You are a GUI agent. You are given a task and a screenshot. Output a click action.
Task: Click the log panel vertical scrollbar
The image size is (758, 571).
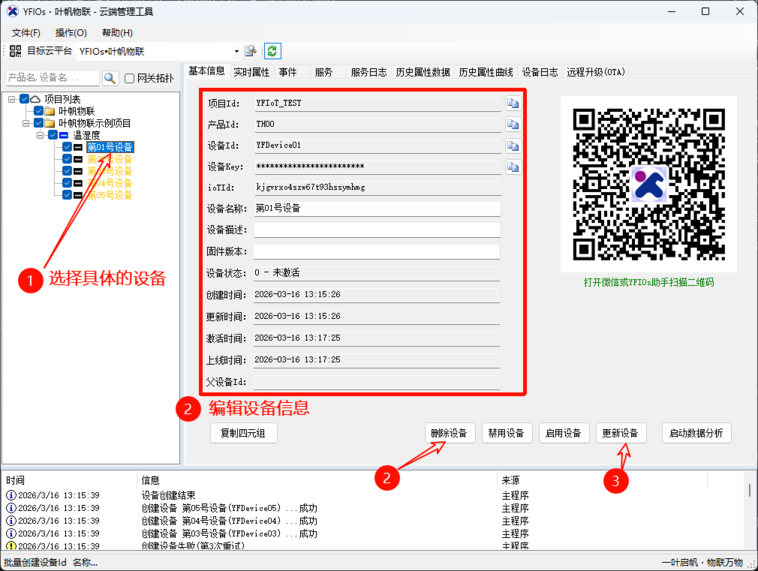749,510
